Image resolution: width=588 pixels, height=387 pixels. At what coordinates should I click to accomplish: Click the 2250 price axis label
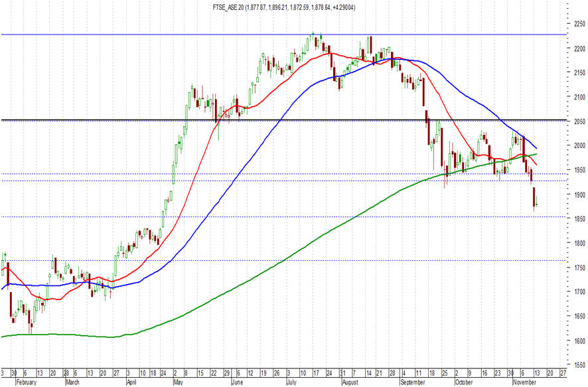(x=579, y=24)
